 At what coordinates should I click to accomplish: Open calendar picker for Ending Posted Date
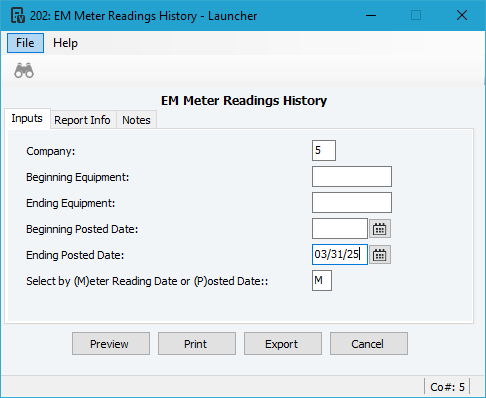(380, 255)
